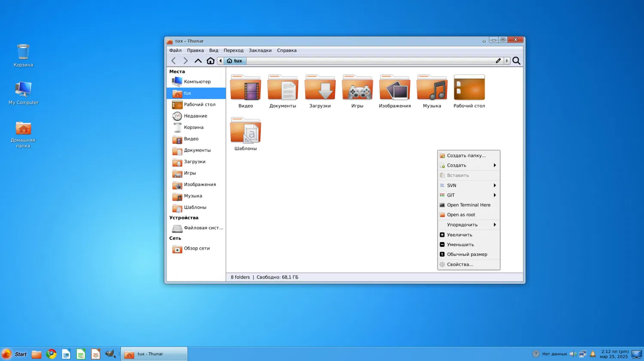Click the pencil edit-path icon
Screen dimensions: 644x361
coord(498,61)
